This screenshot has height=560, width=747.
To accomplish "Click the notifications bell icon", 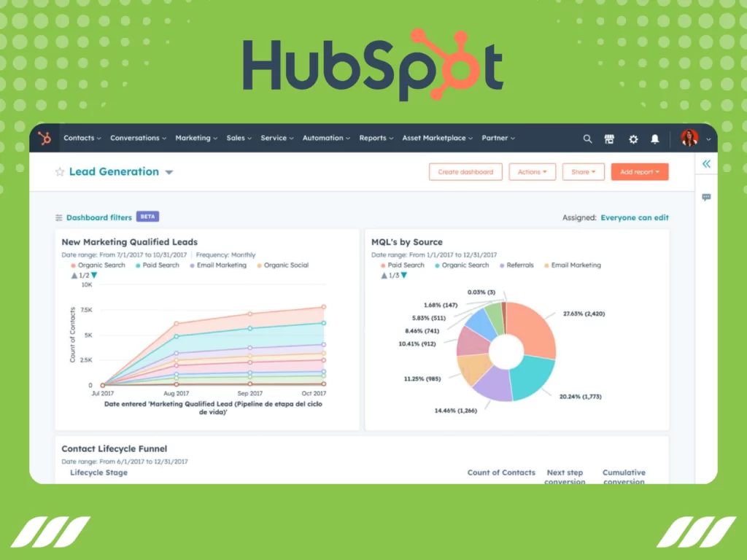I will click(x=655, y=139).
